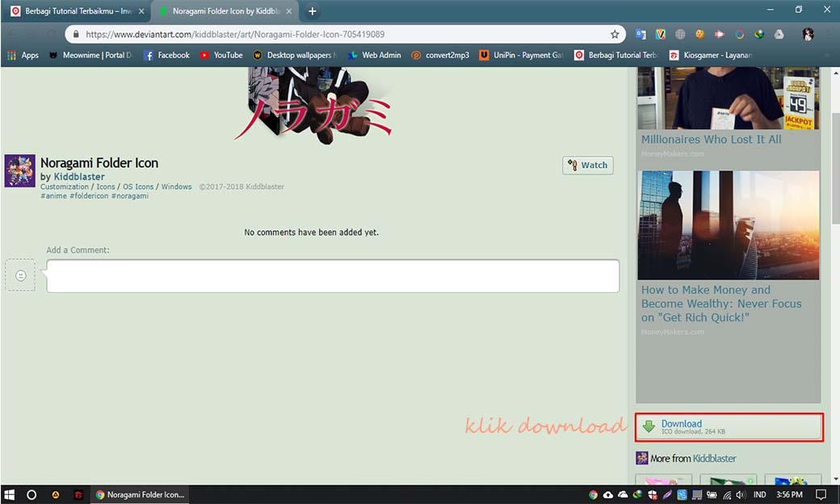Focus the Add a Comment box
This screenshot has height=504, width=840.
tap(333, 276)
